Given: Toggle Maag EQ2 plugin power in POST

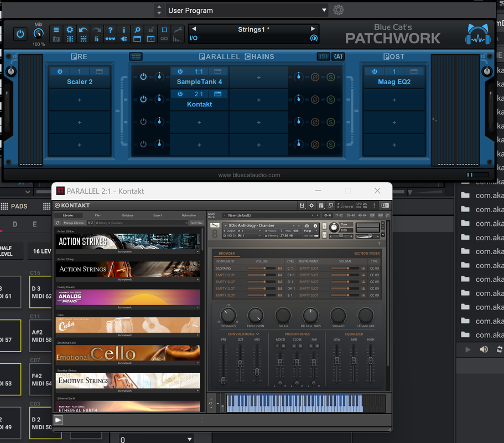Looking at the screenshot, I should point(375,71).
